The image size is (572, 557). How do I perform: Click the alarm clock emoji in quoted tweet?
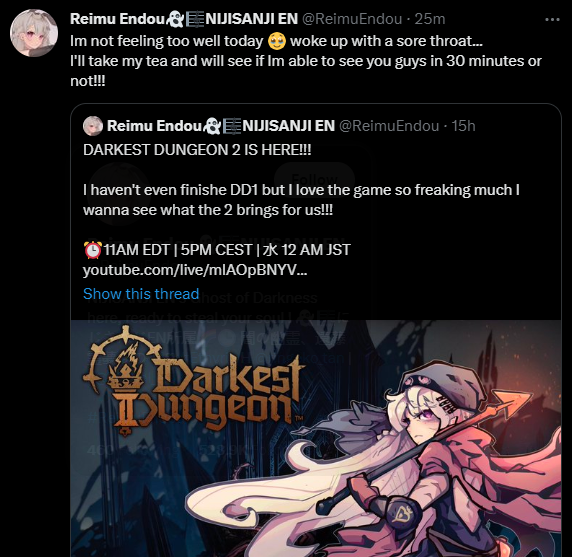pos(93,250)
